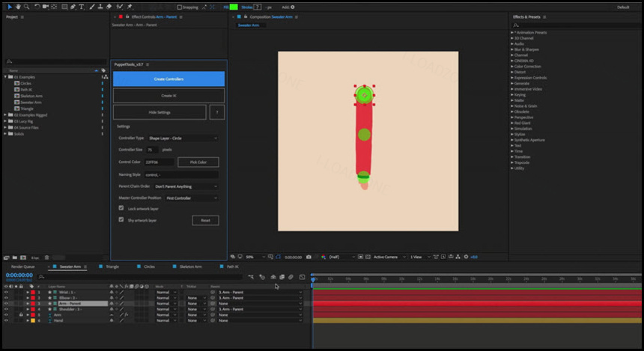
Task: Enable the Snapping checkbox
Action: tap(179, 7)
